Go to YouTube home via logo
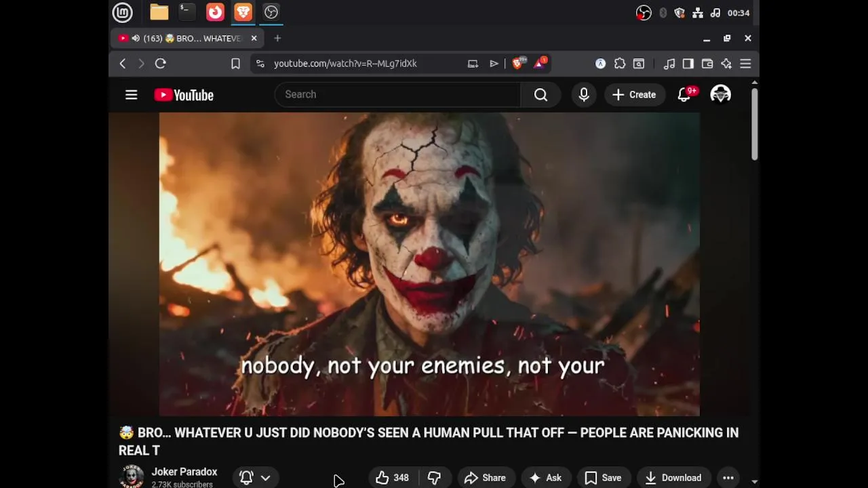Image resolution: width=868 pixels, height=488 pixels. (x=184, y=95)
